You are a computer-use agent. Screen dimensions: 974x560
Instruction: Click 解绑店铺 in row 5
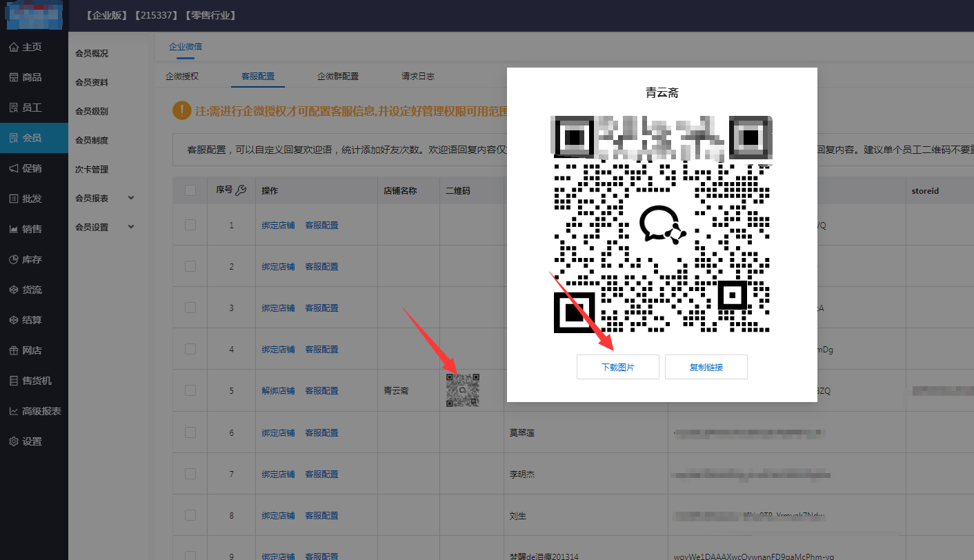[278, 390]
